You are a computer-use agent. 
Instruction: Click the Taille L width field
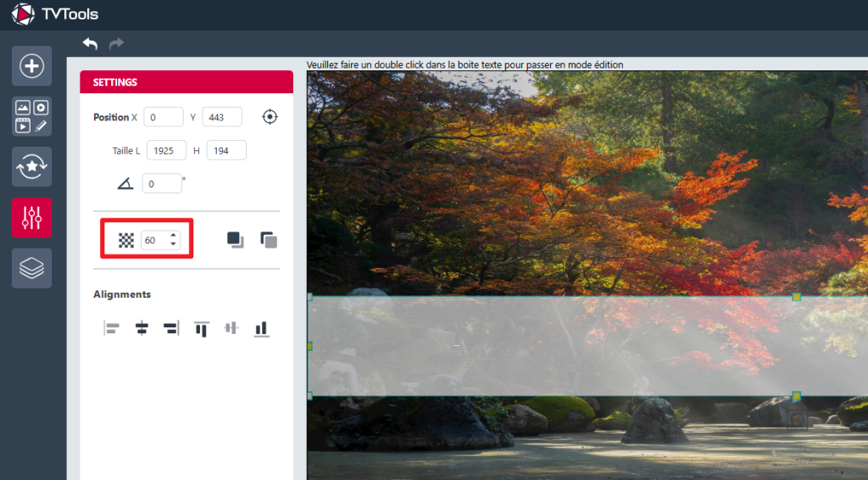click(x=166, y=150)
